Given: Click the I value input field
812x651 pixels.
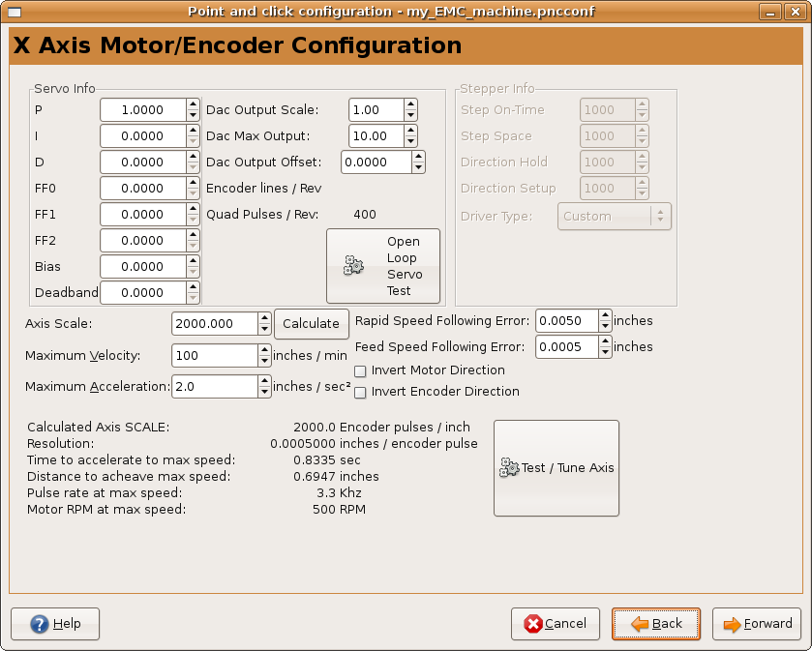Looking at the screenshot, I should click(143, 136).
